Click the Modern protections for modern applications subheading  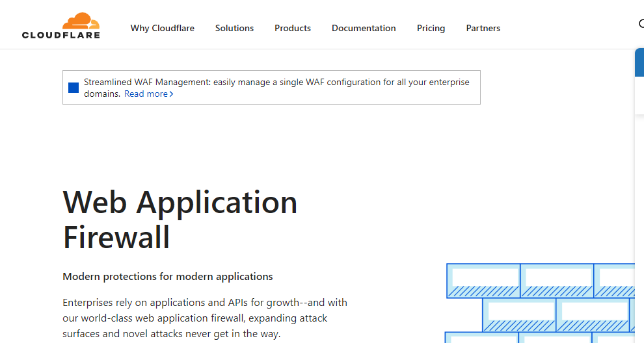tap(167, 277)
